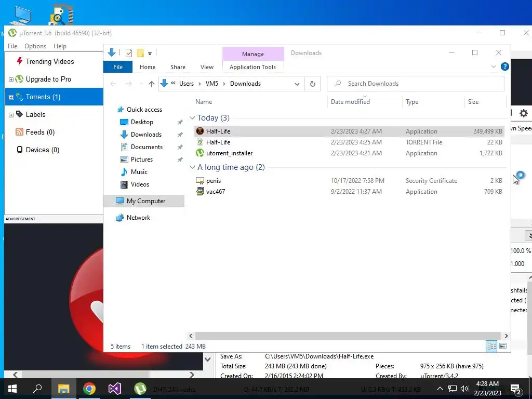
Task: Select the vac467 application icon
Action: (x=200, y=192)
